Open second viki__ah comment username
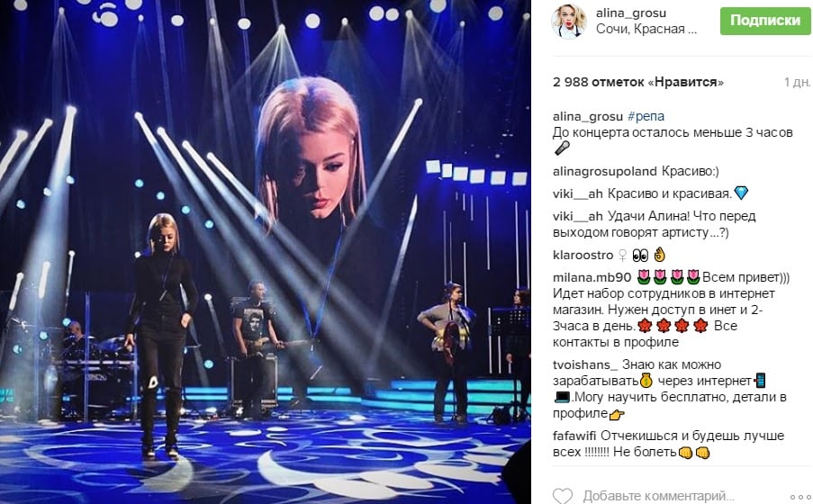813x504 pixels. click(578, 216)
